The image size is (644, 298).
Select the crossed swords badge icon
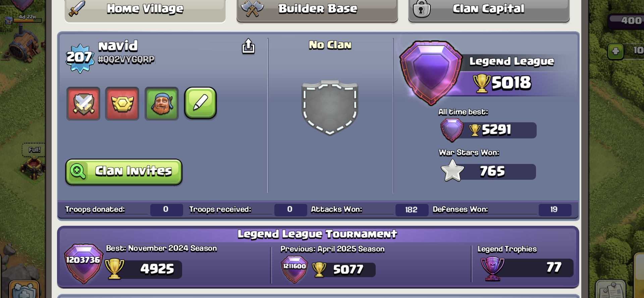pos(83,103)
